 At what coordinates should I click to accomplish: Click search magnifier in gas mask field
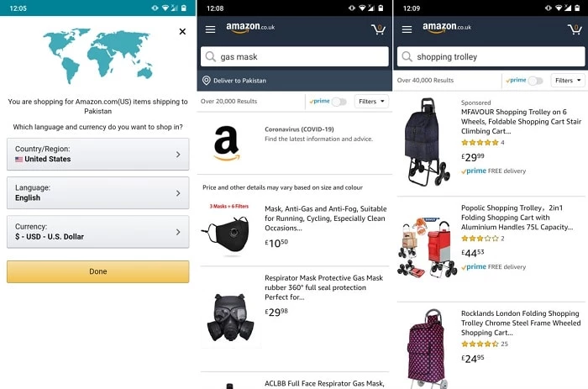[x=210, y=56]
